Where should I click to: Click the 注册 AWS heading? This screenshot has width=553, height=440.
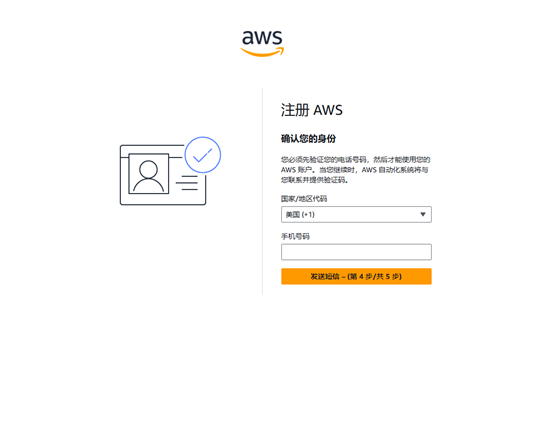tap(312, 110)
